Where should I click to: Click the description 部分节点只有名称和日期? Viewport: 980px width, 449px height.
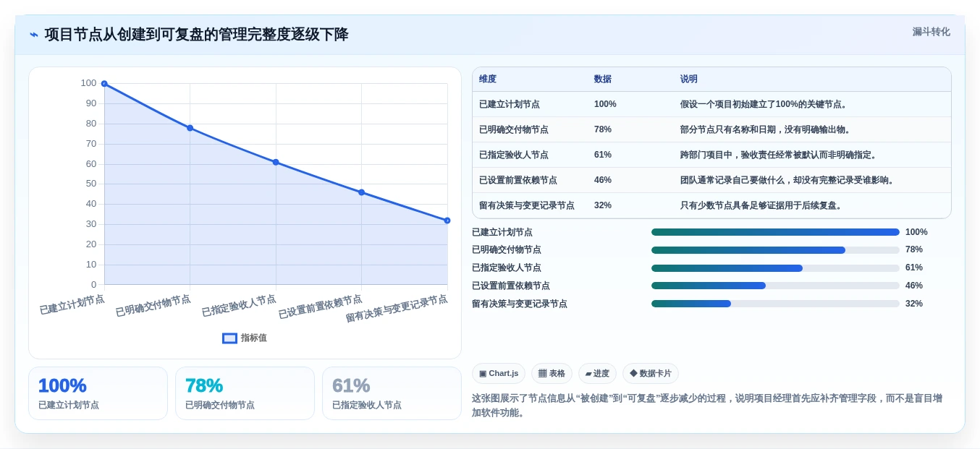tap(766, 129)
